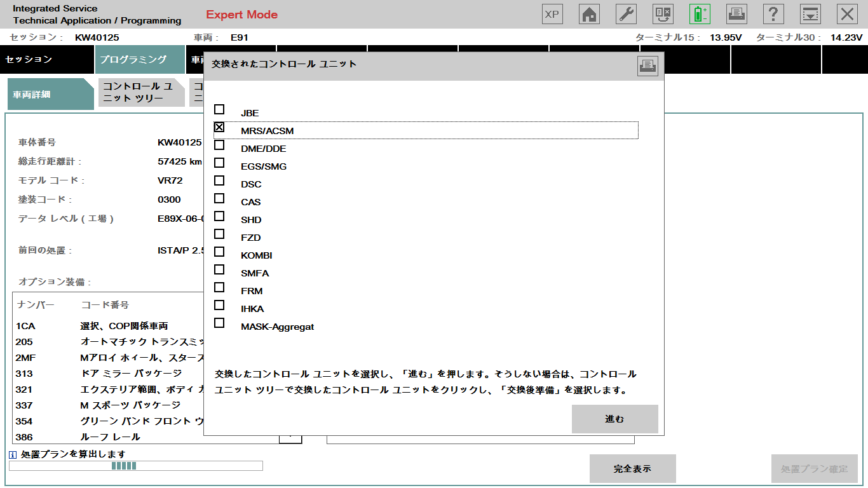Click the collapse-down panel icon in toolbar

pyautogui.click(x=810, y=14)
